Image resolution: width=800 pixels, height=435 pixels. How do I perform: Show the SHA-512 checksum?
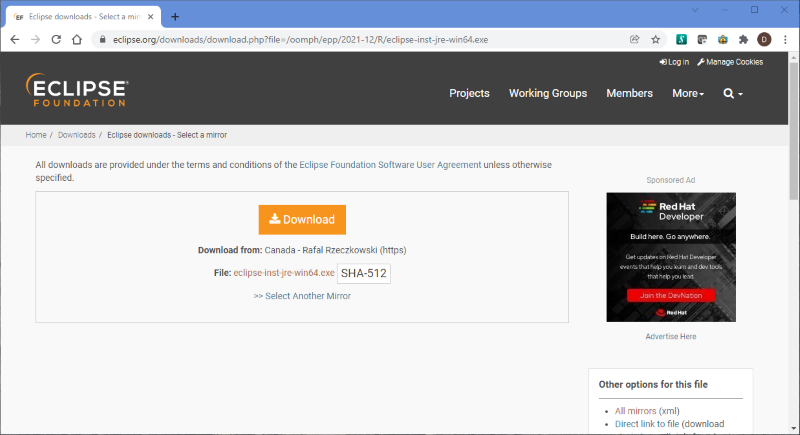tap(364, 273)
